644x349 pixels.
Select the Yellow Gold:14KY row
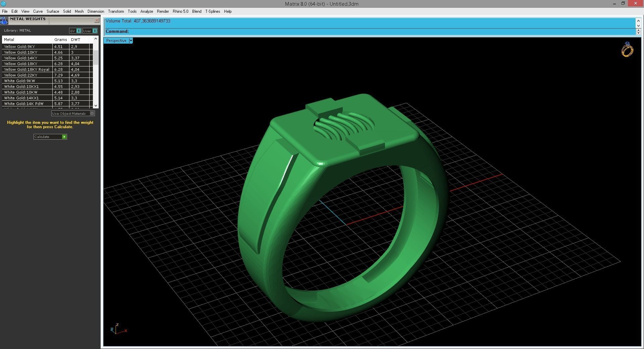click(47, 58)
